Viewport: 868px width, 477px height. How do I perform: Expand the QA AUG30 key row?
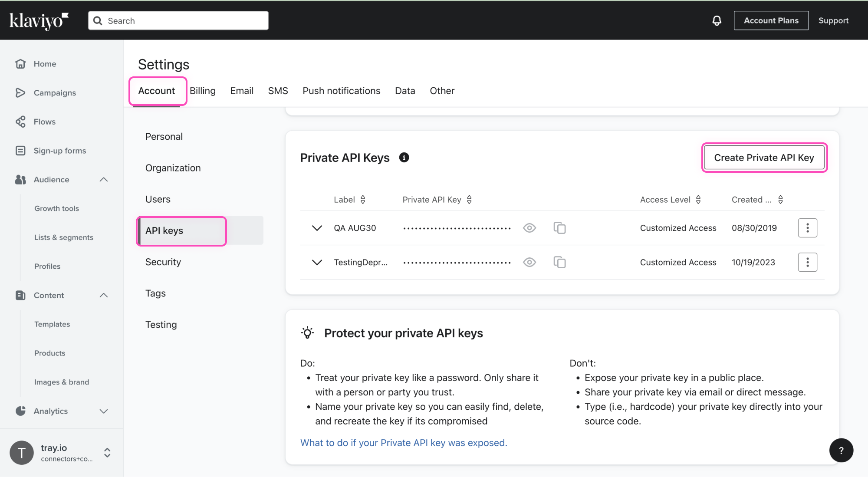(317, 227)
